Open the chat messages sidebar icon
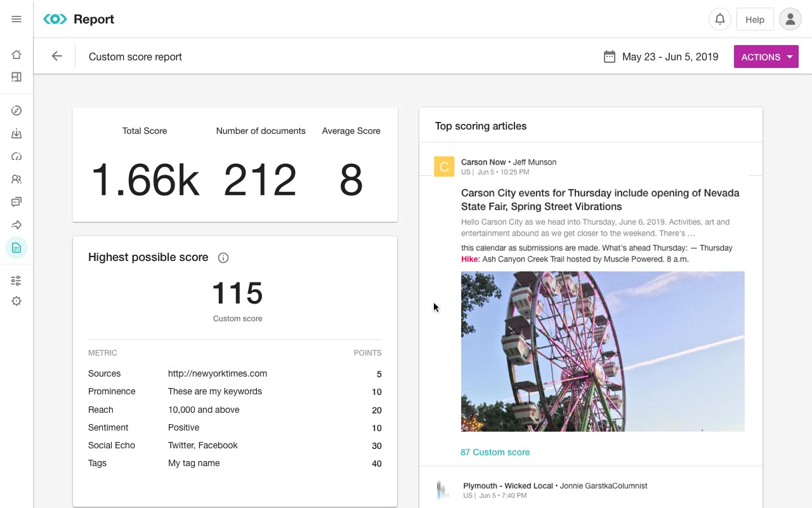 click(x=16, y=202)
